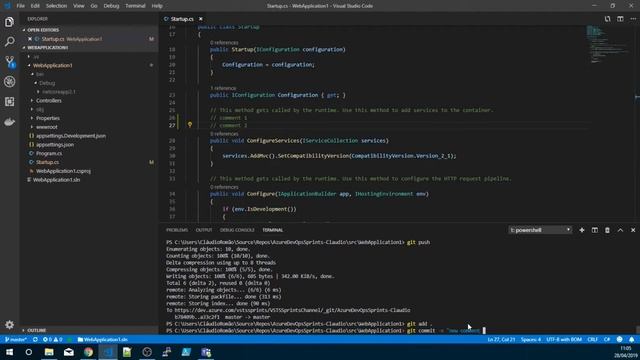This screenshot has height=360, width=640.
Task: Collapse the Debug folder
Action: (47, 83)
